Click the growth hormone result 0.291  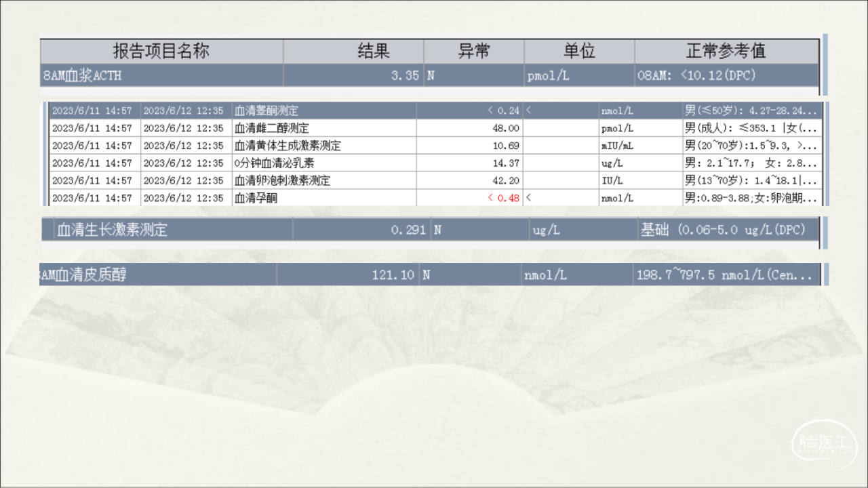point(409,230)
